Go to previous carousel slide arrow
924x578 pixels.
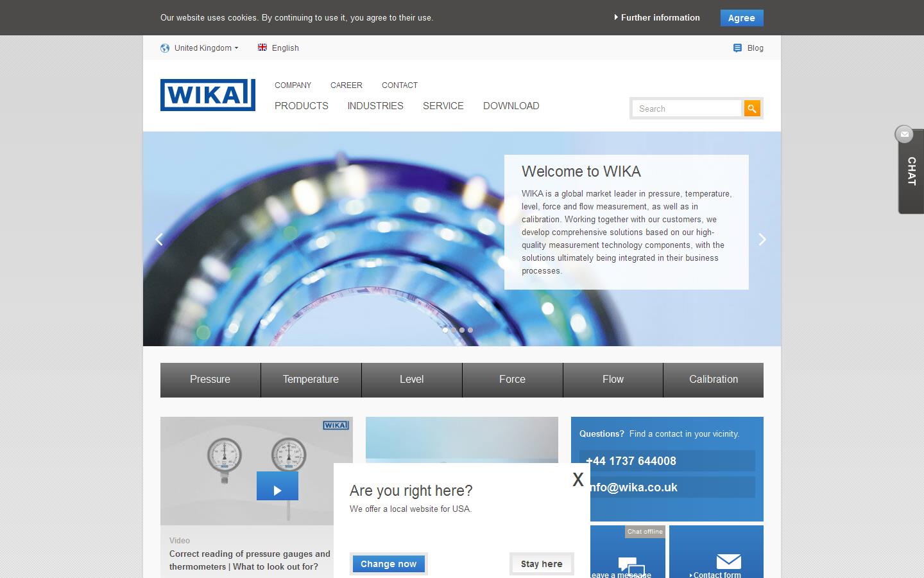click(x=159, y=240)
